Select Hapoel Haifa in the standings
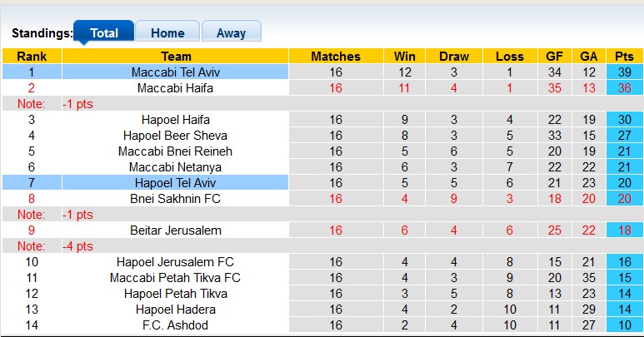The width and height of the screenshot is (644, 337). click(x=175, y=120)
